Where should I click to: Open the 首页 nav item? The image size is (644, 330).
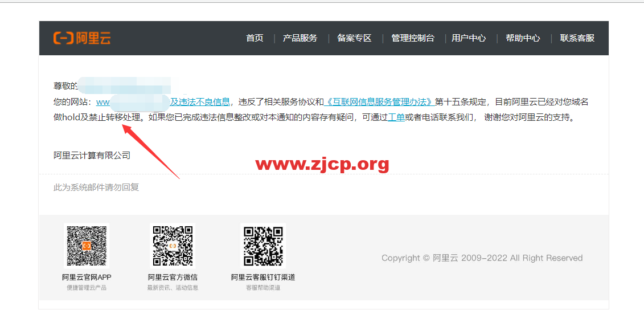(255, 38)
